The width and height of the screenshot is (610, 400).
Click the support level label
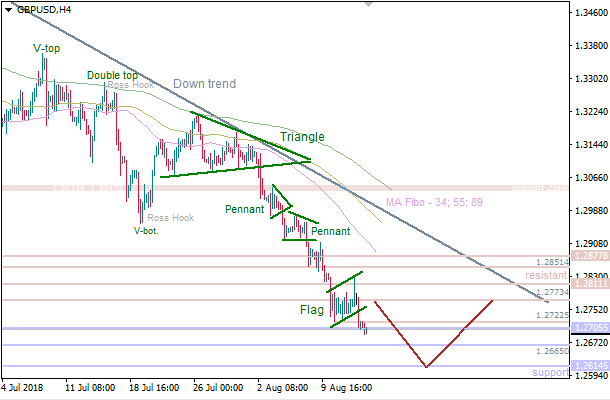coord(548,372)
